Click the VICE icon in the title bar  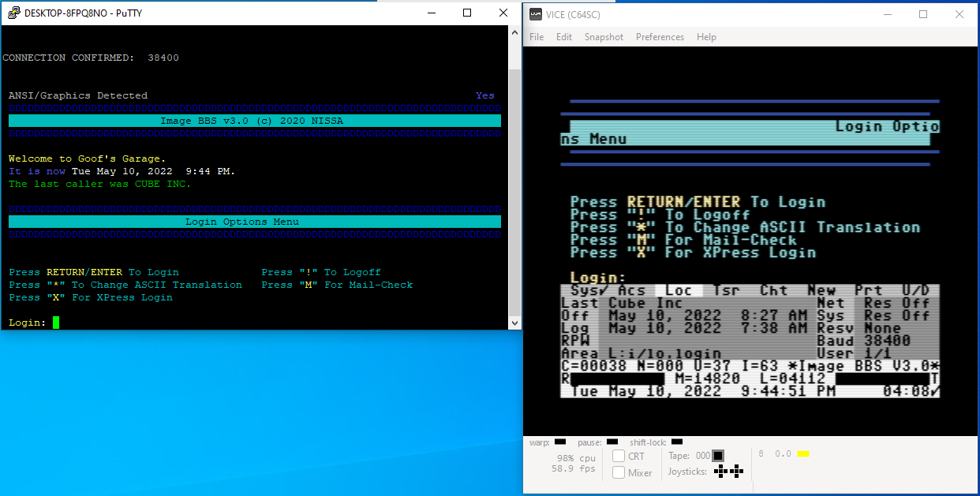coord(536,13)
